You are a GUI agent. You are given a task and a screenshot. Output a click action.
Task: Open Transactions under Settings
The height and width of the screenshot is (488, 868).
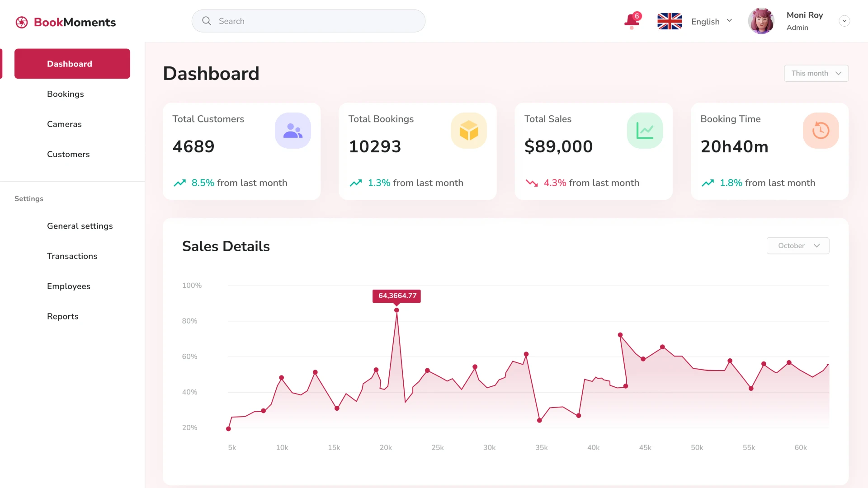72,256
